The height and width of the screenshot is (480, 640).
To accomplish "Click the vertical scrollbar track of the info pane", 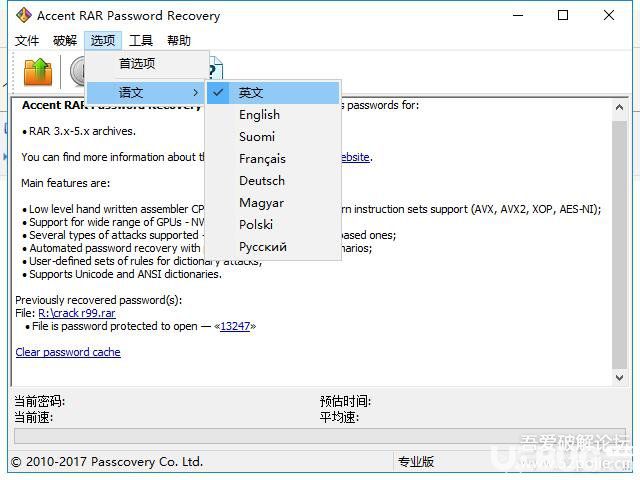I will coord(619,244).
